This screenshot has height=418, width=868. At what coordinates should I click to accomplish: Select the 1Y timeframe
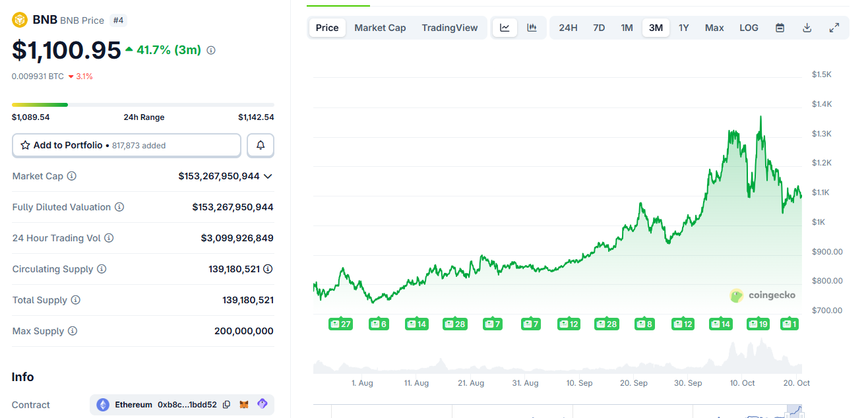point(683,27)
